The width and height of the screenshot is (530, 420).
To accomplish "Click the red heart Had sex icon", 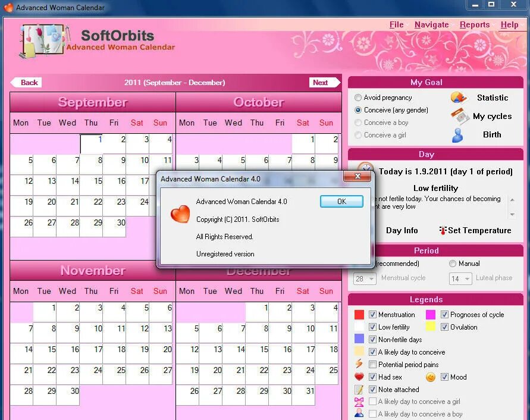I will [x=359, y=377].
